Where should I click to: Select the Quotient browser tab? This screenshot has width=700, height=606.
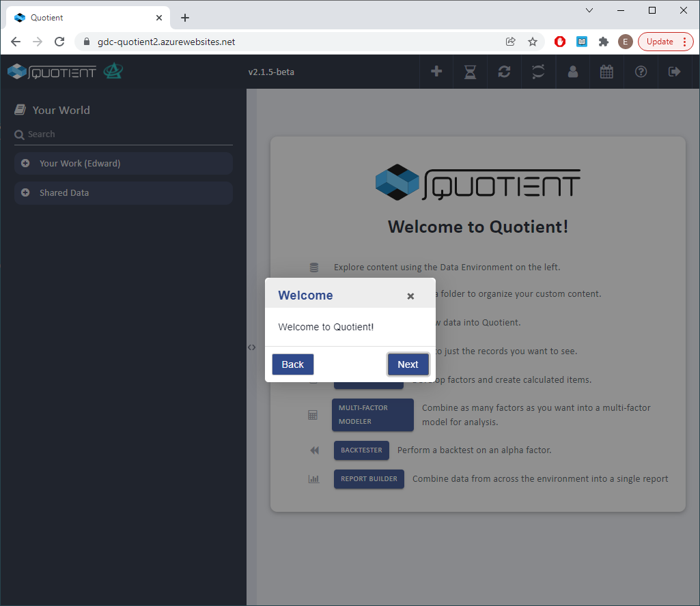point(88,18)
